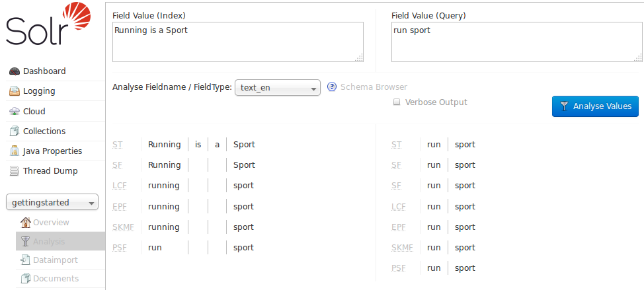Expand the gettingstarted collection selector
Screen dimensions: 644x290
click(52, 203)
